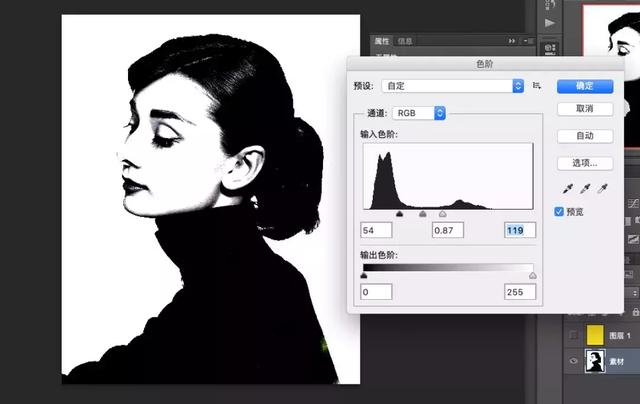640x404 pixels.
Task: Pick the black point eyedropper in Levels
Action: [x=567, y=189]
